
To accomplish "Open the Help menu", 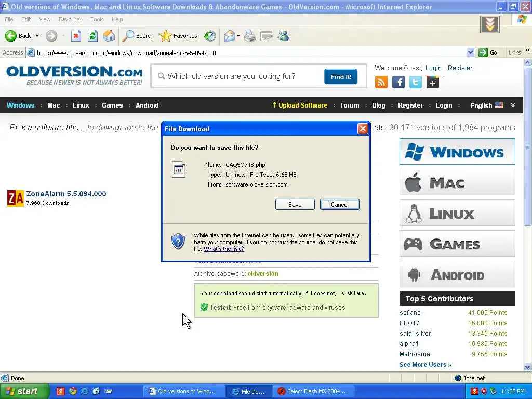I will (x=117, y=19).
